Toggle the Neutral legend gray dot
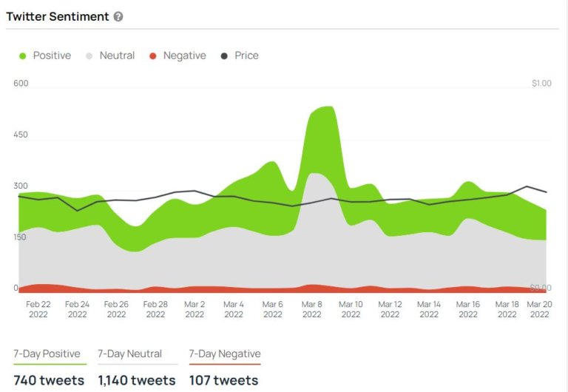This screenshot has height=392, width=568. click(x=89, y=56)
